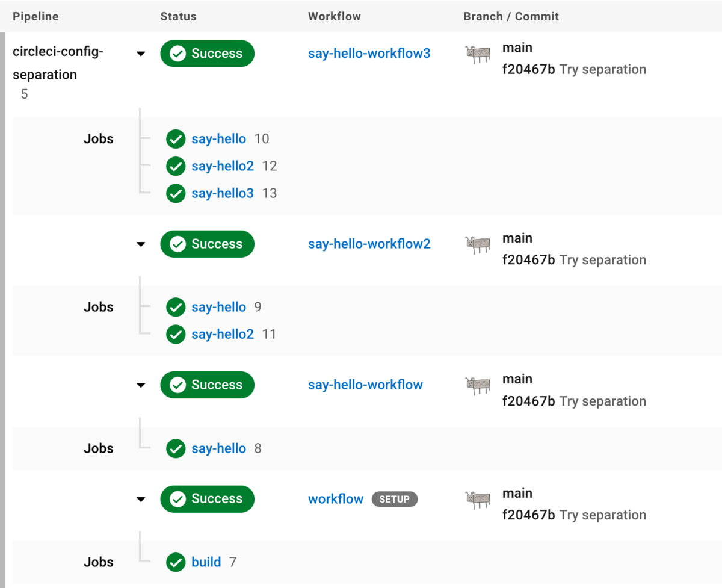Click success check icon beside say-hello3 13
This screenshot has width=722, height=588.
[175, 193]
